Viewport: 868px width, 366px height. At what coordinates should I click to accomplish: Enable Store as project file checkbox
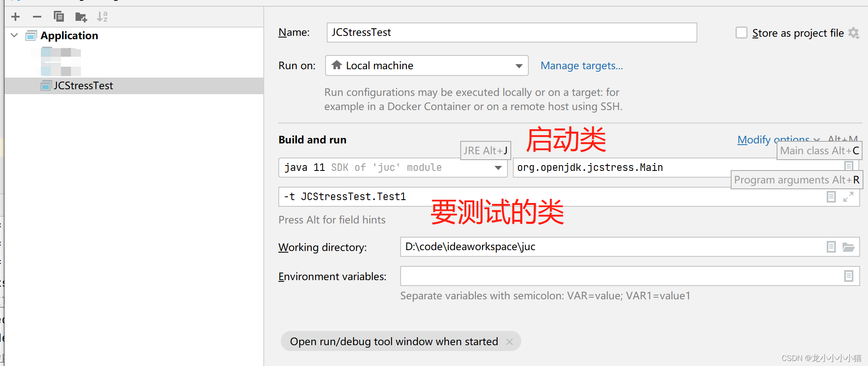[742, 33]
